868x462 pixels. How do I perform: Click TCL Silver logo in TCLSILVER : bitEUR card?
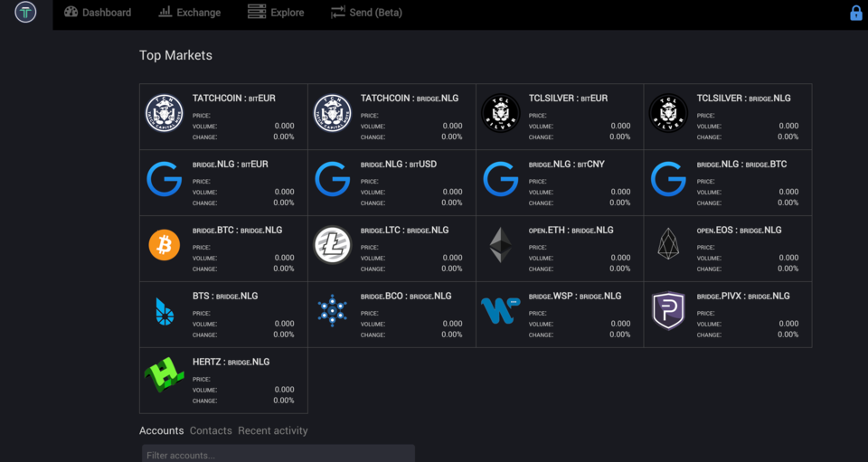coord(500,113)
